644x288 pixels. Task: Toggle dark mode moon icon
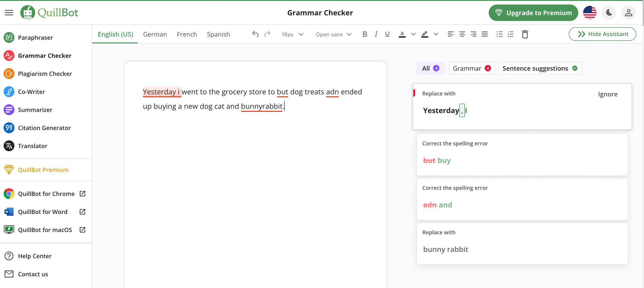(x=609, y=13)
